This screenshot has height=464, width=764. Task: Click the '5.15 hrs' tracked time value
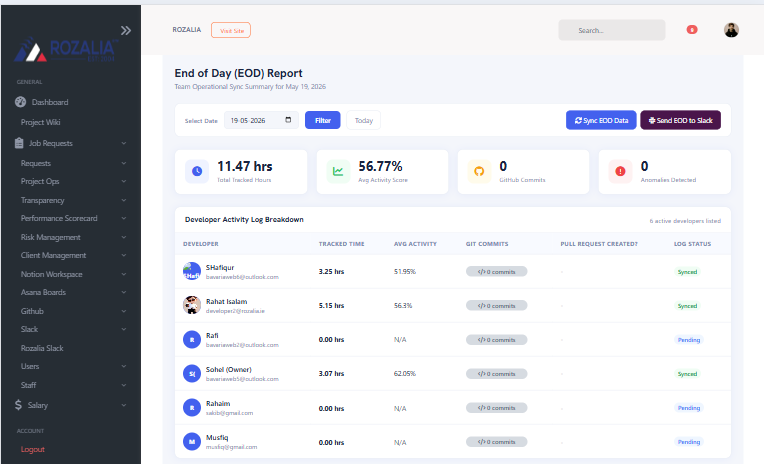click(x=331, y=306)
